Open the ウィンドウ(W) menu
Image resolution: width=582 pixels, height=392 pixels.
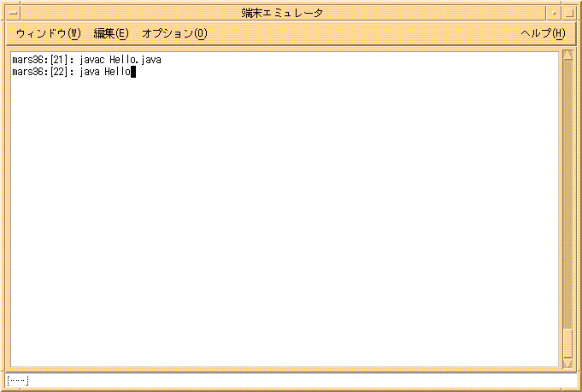click(x=48, y=33)
